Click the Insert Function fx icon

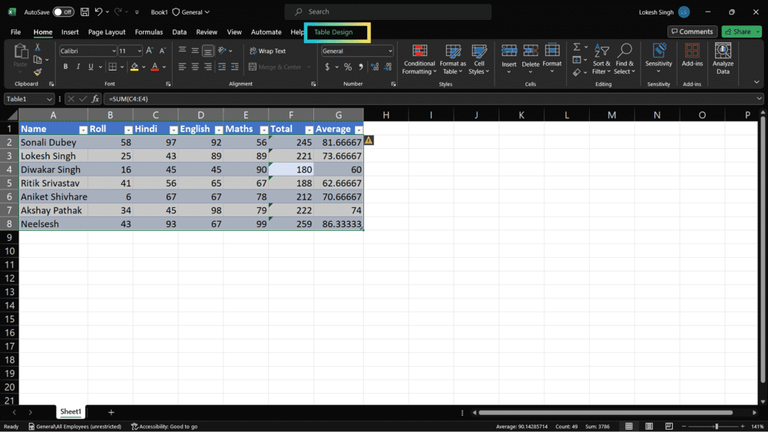pyautogui.click(x=96, y=99)
